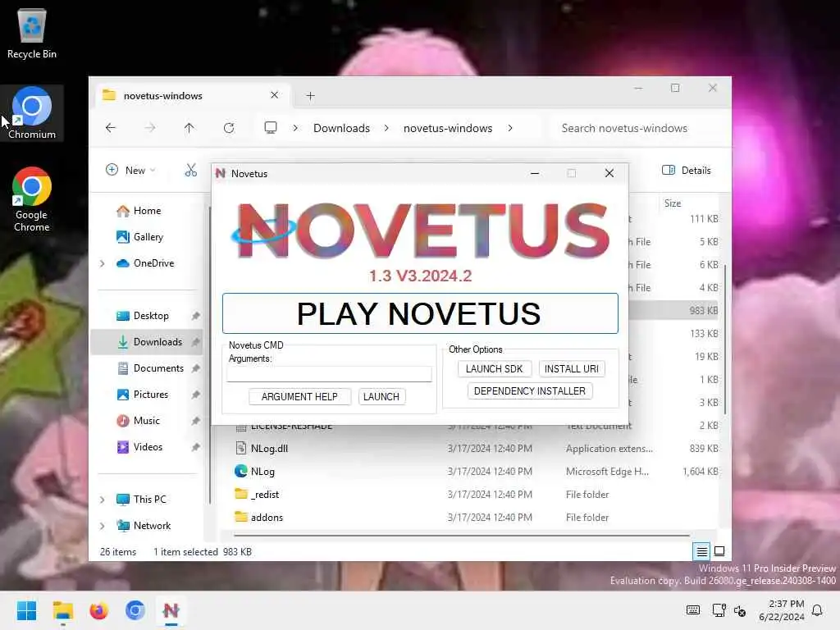Add a new tab in File Explorer

click(x=310, y=96)
